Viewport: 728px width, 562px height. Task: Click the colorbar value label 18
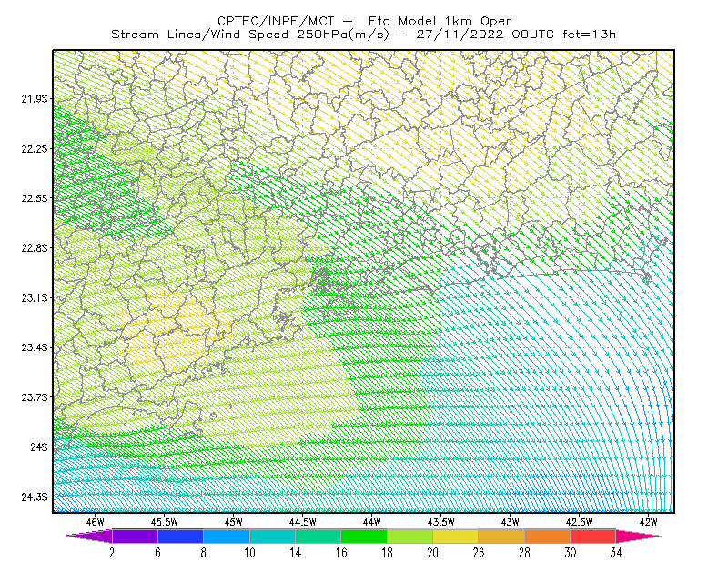(388, 552)
